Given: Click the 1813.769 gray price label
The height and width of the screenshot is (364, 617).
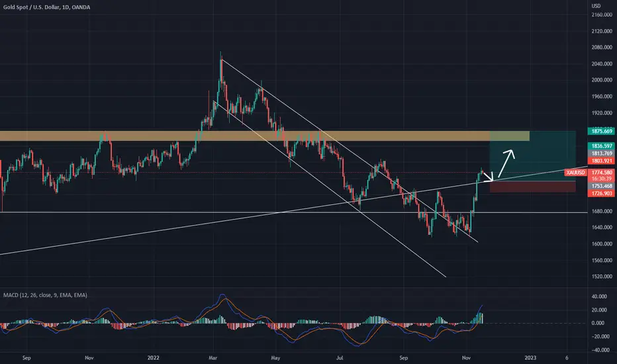Looking at the screenshot, I should (x=601, y=154).
